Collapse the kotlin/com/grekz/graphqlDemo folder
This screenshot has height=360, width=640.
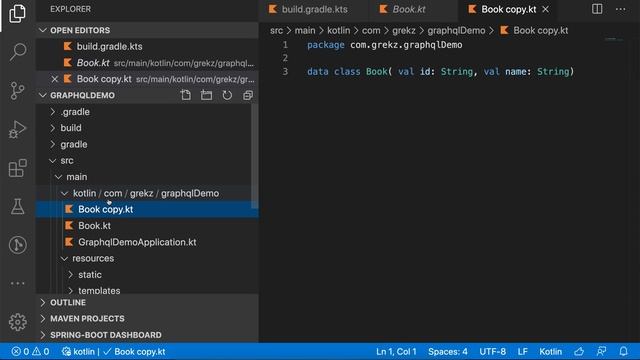click(147, 193)
